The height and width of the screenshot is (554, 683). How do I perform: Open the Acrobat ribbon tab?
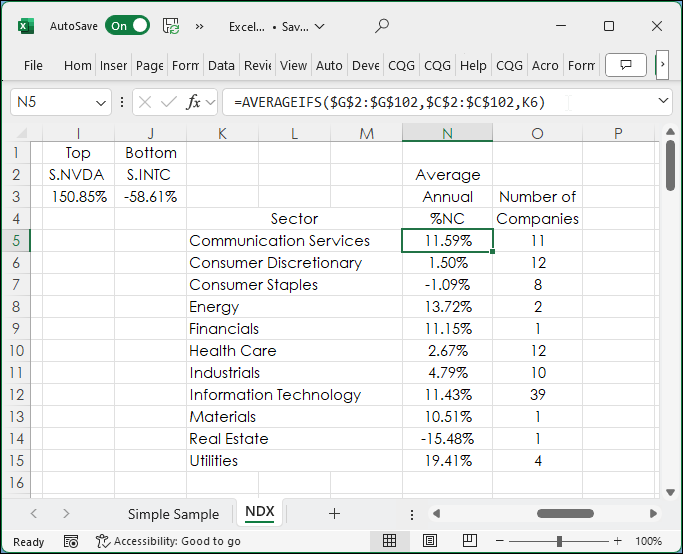[x=545, y=65]
